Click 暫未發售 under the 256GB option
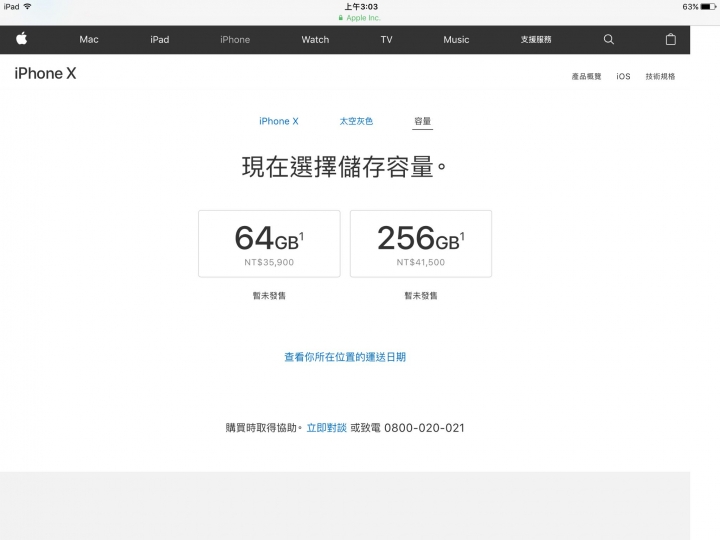The height and width of the screenshot is (540, 720). [x=421, y=296]
